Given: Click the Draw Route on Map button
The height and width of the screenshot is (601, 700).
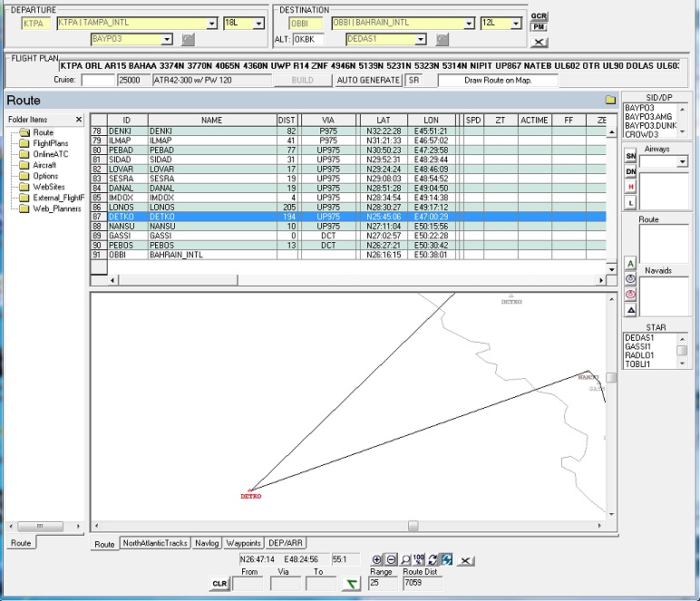Looking at the screenshot, I should coord(497,81).
